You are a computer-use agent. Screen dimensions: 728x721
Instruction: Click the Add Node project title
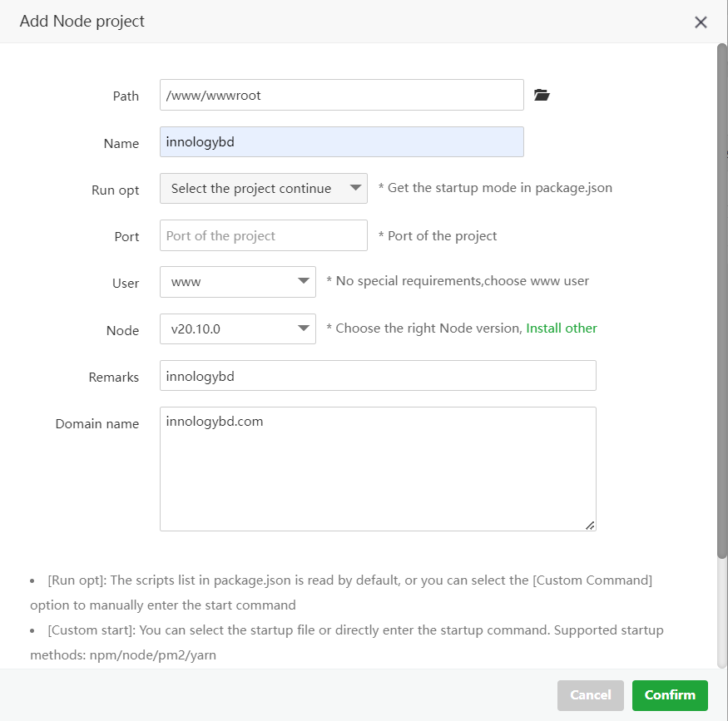(x=82, y=22)
